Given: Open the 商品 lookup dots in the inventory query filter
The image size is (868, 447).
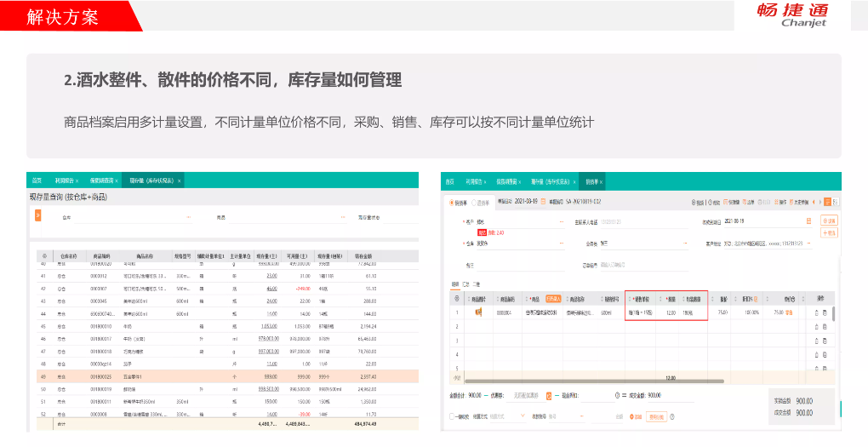Looking at the screenshot, I should 343,218.
